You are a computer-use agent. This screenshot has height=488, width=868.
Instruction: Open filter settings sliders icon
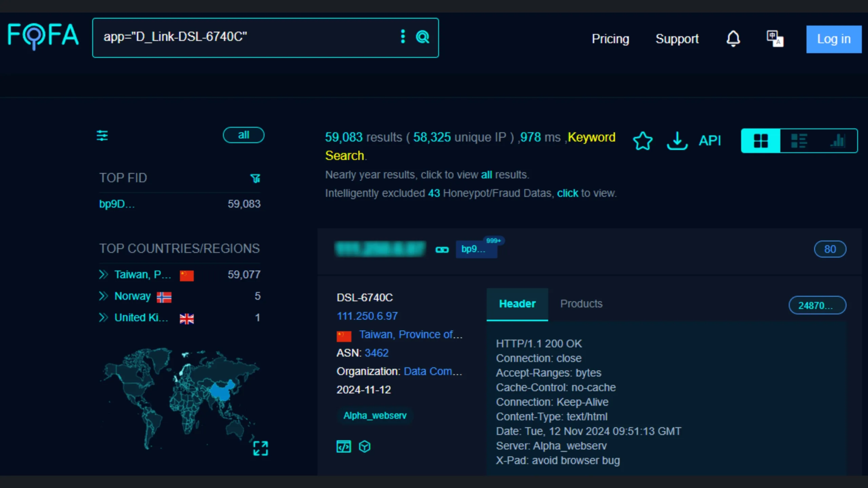click(102, 136)
